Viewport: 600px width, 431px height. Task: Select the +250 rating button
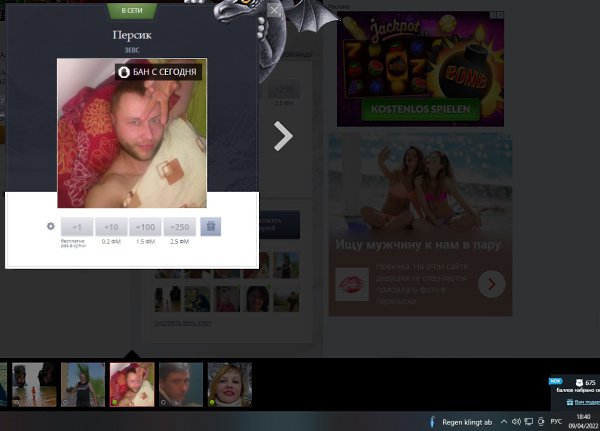point(180,226)
